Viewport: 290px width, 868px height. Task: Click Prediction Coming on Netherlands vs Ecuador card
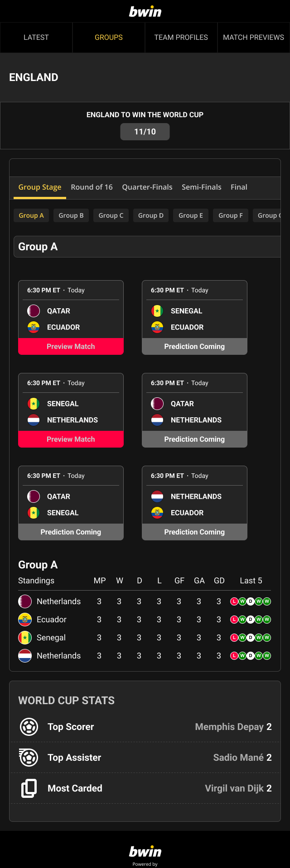[194, 532]
